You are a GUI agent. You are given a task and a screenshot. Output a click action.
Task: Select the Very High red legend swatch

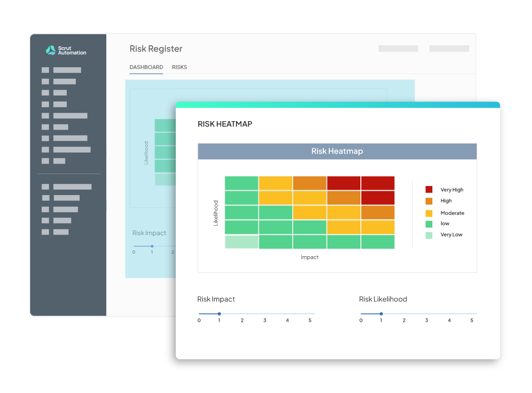click(429, 189)
